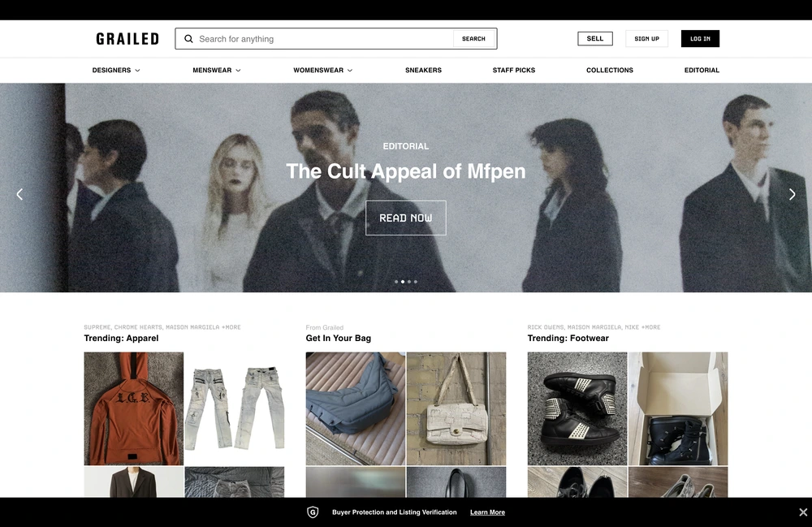Navigate to the EDITORIAL section
The height and width of the screenshot is (527, 812).
(702, 70)
